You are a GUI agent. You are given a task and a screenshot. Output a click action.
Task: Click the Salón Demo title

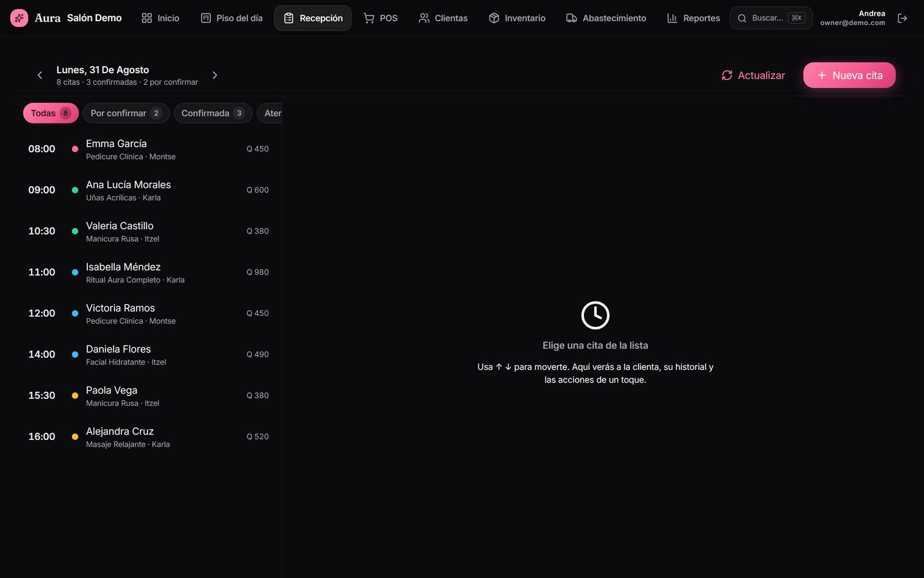coord(94,18)
